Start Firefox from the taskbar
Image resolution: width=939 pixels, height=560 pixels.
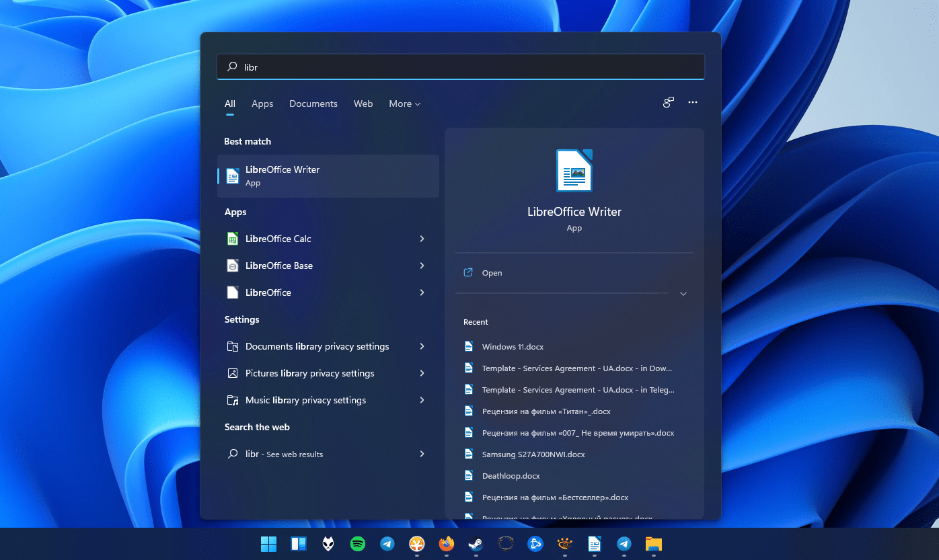[446, 543]
